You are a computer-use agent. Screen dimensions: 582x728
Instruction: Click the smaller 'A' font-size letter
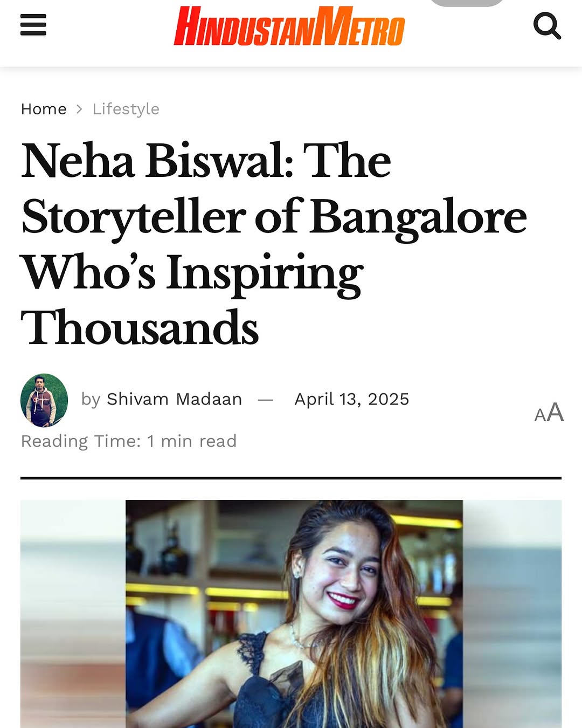click(x=540, y=415)
